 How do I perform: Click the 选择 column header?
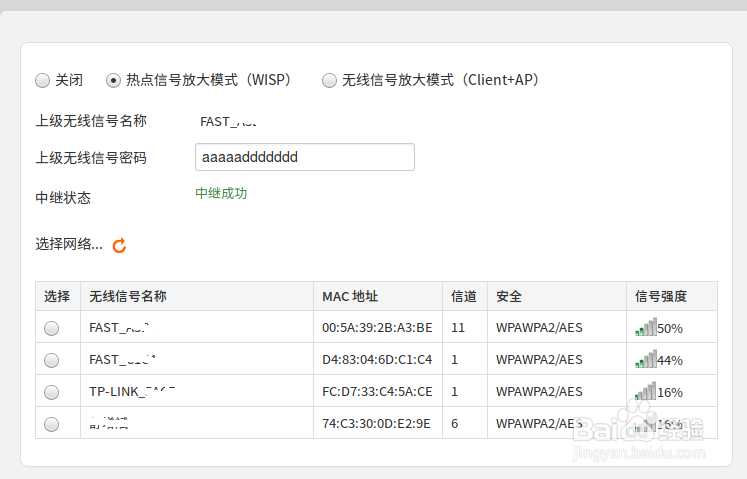[x=57, y=296]
